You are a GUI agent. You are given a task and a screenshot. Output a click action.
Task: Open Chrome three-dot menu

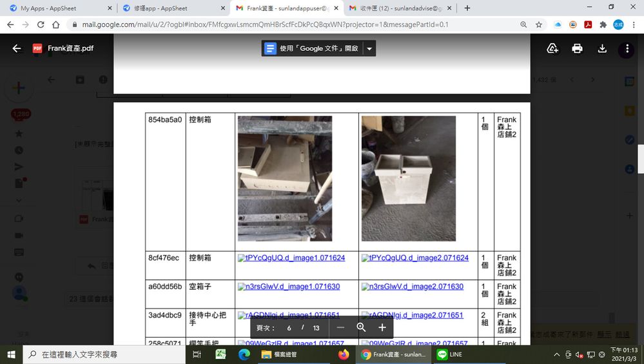[x=634, y=25]
